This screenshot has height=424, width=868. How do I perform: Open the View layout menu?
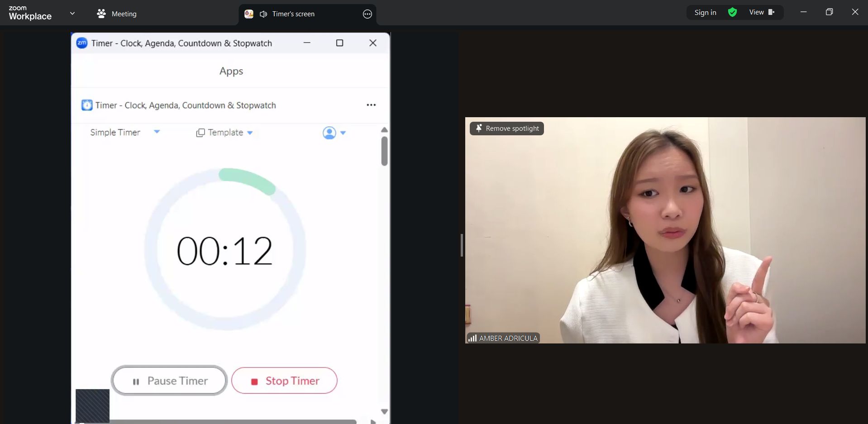coord(762,12)
